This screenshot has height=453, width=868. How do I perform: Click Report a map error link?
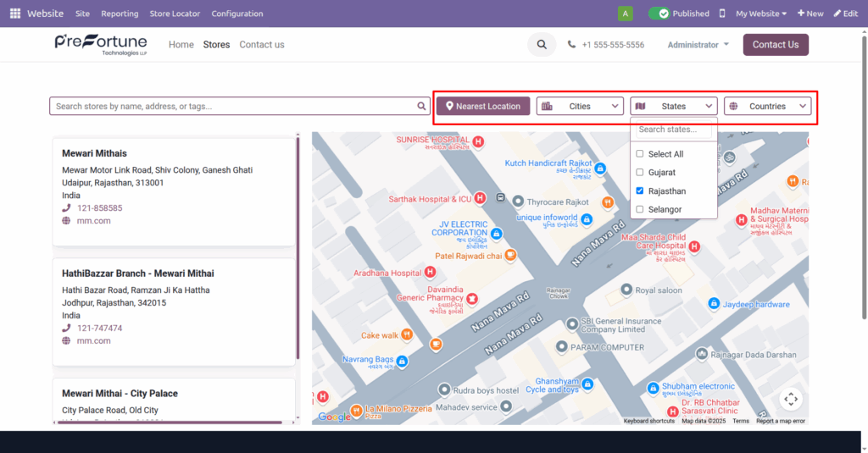click(781, 421)
